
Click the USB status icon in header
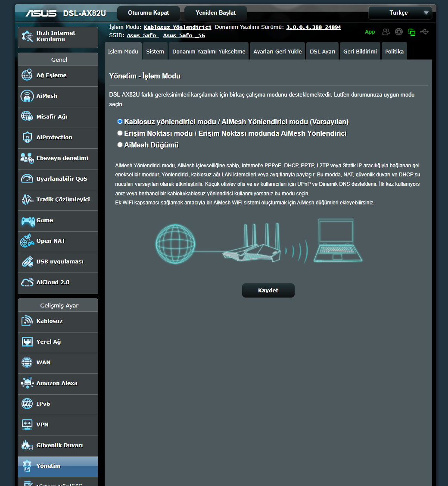(424, 32)
